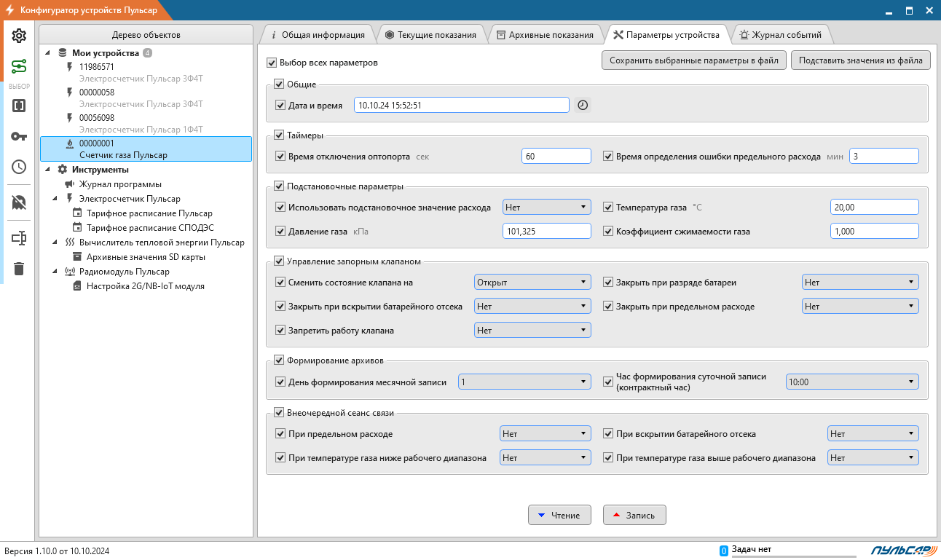Switch to Архивные показания tab
This screenshot has width=941, height=560.
546,34
